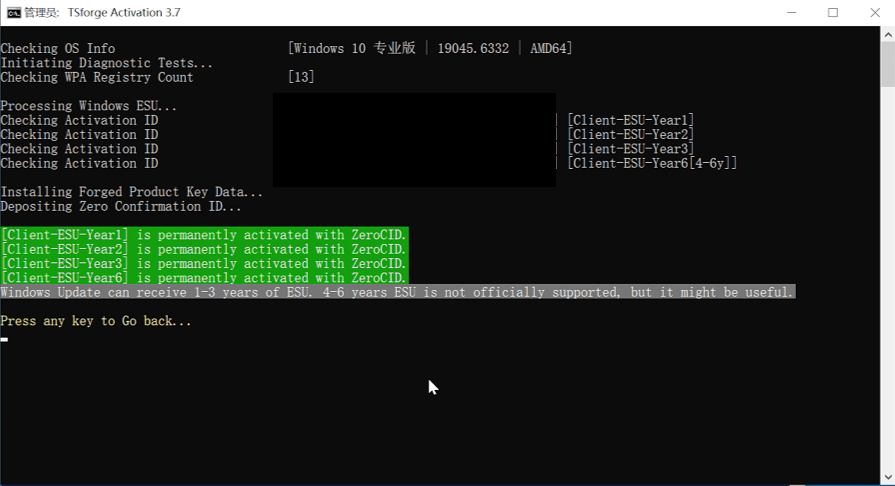Click the scrollbar up arrow
895x486 pixels.
tap(887, 34)
